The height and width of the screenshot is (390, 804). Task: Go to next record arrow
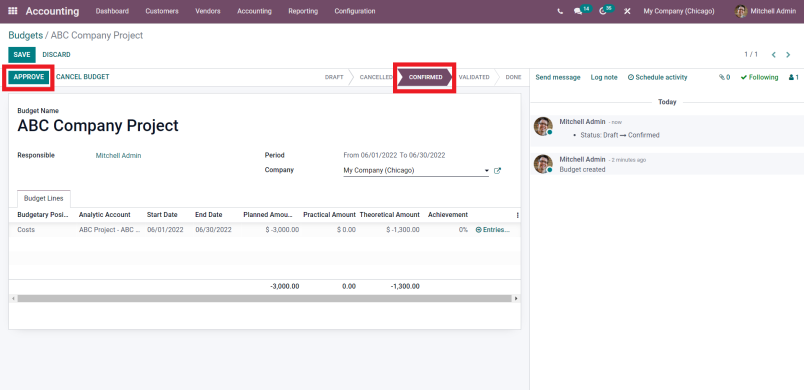pyautogui.click(x=788, y=54)
